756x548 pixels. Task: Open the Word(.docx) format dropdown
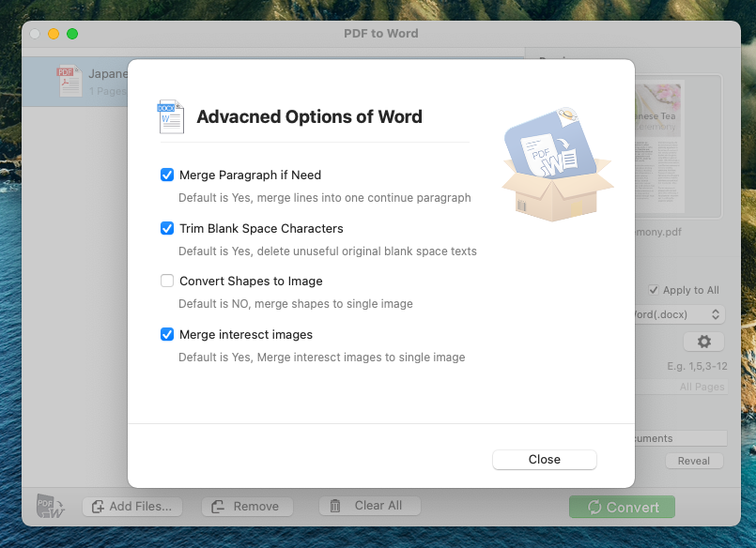(679, 314)
